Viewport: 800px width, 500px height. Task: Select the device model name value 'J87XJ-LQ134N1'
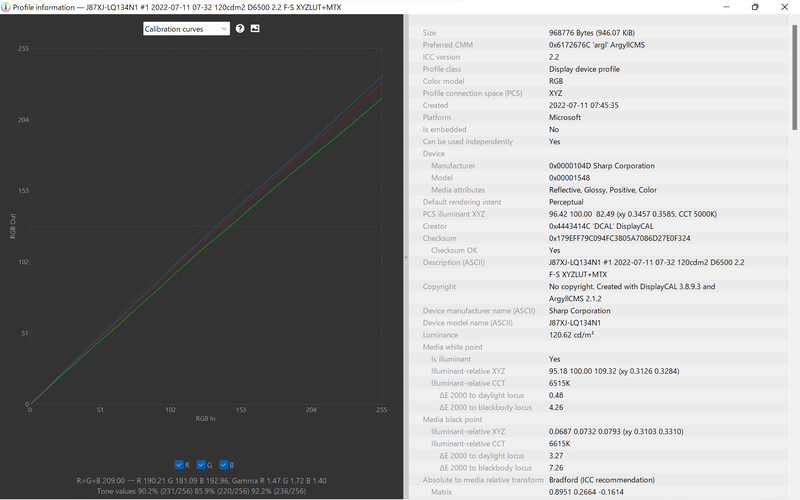coord(575,323)
